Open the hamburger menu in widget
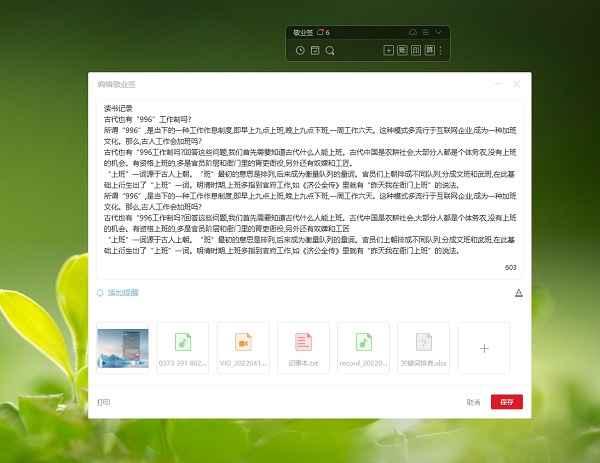This screenshot has height=463, width=600. pyautogui.click(x=425, y=32)
